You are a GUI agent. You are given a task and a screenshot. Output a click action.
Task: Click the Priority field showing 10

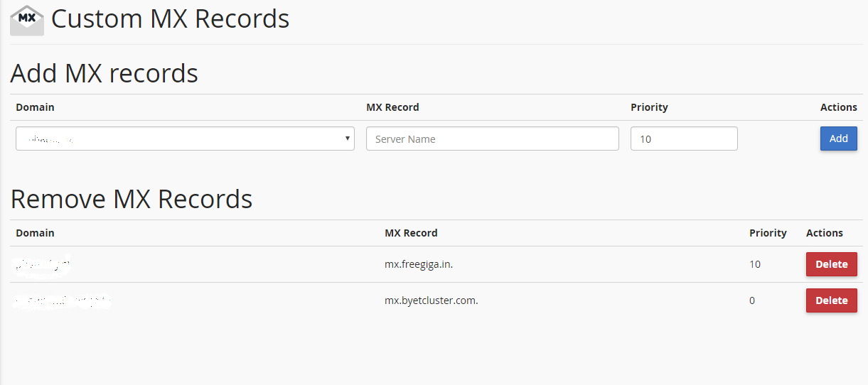(x=684, y=139)
